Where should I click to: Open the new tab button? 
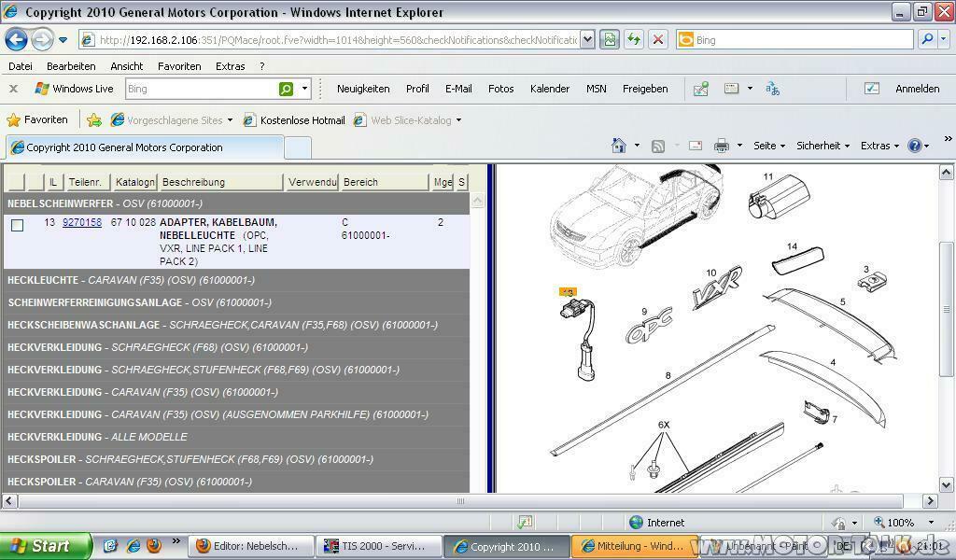pos(298,148)
